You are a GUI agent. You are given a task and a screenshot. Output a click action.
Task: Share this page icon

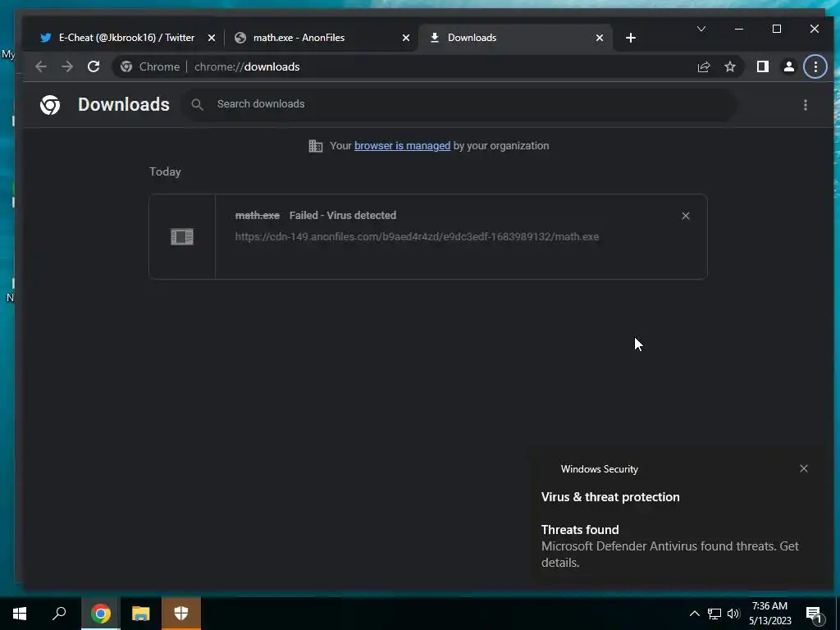[703, 66]
